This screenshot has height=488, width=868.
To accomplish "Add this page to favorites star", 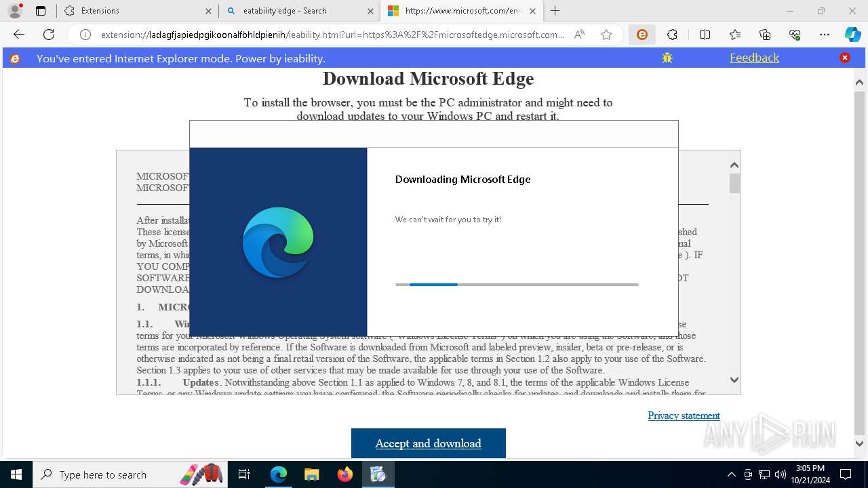I will (x=606, y=35).
